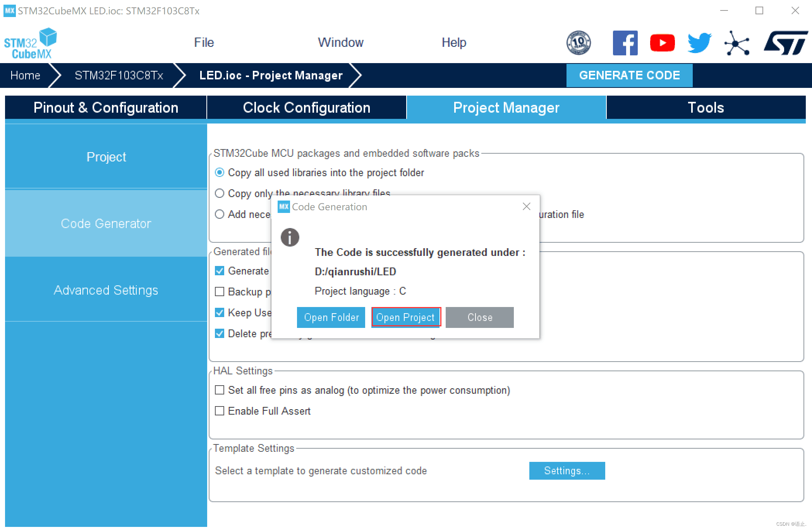
Task: Open the Facebook icon link
Action: pos(625,43)
